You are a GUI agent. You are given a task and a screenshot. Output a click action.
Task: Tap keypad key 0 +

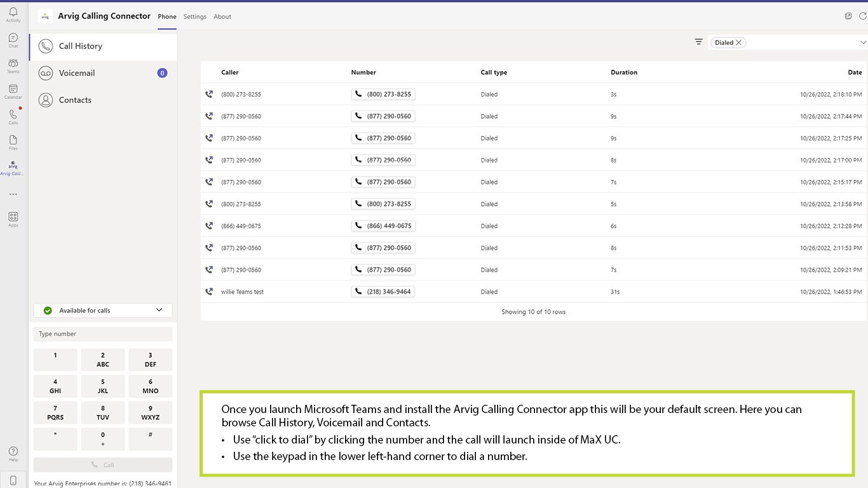(x=103, y=439)
